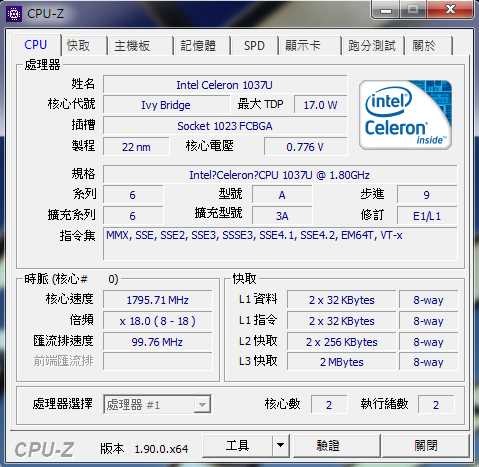Click the L3 快取 8-way value

428,362
